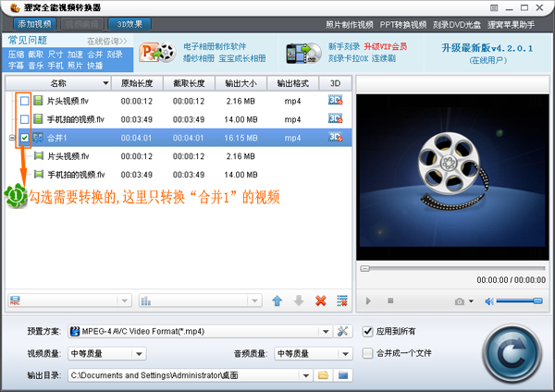Open 照片制作视频 in the top menu
555x392 pixels.
click(x=350, y=25)
